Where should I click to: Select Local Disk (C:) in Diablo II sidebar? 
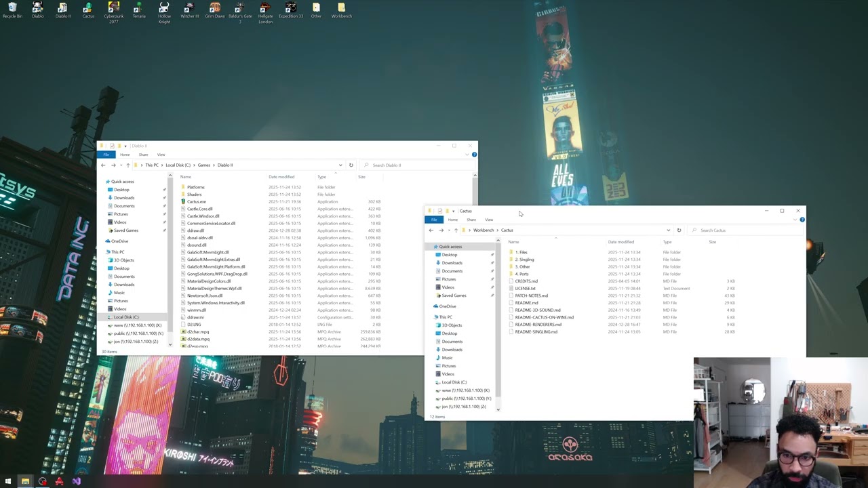[126, 317]
